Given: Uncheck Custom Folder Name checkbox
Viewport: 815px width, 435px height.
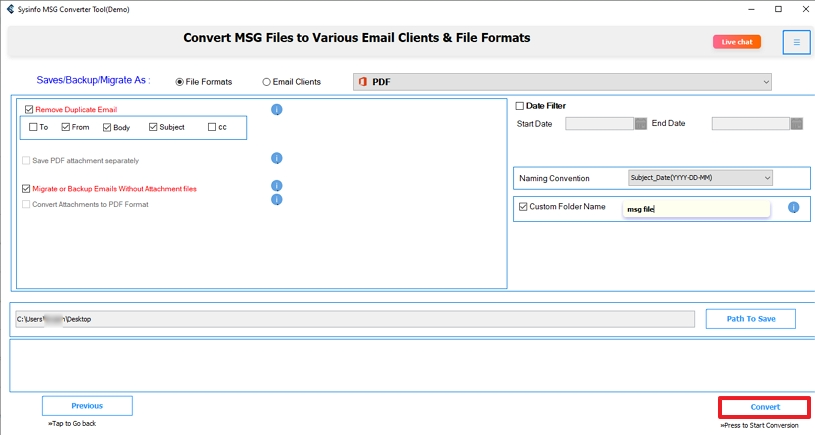Looking at the screenshot, I should point(523,206).
